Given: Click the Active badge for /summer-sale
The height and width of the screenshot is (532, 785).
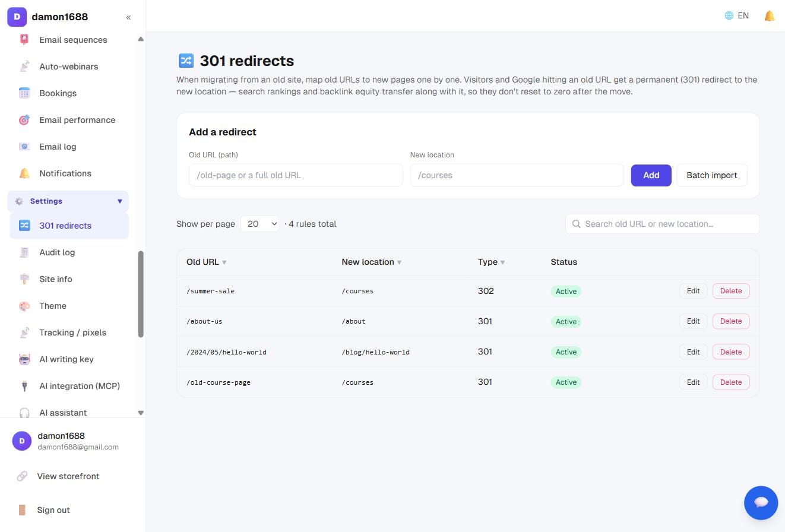Looking at the screenshot, I should [566, 292].
